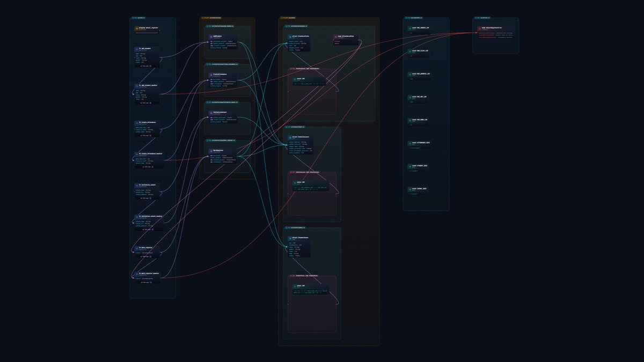Select the struct SchoolAccount title
This screenshot has width=644, height=362.
click(x=300, y=137)
